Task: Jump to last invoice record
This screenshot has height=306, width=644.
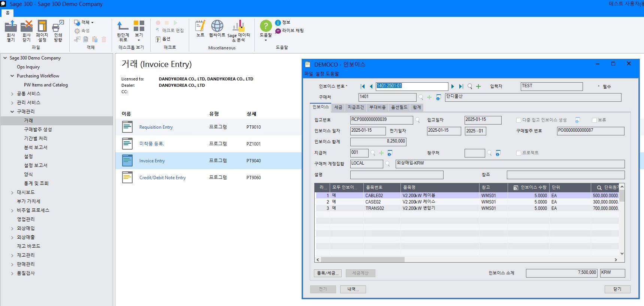Action: pyautogui.click(x=461, y=86)
